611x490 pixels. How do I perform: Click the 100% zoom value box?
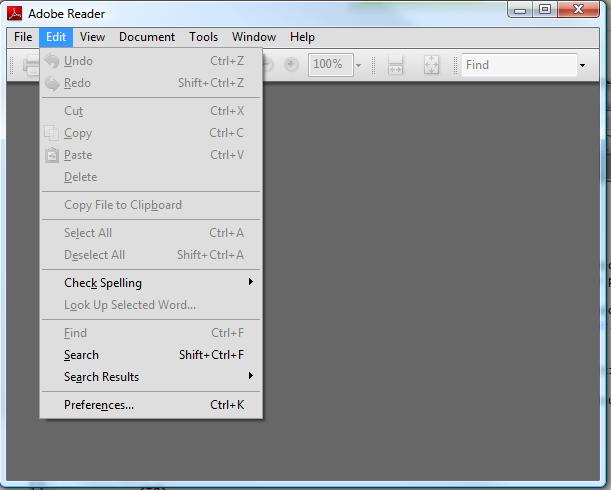(327, 65)
